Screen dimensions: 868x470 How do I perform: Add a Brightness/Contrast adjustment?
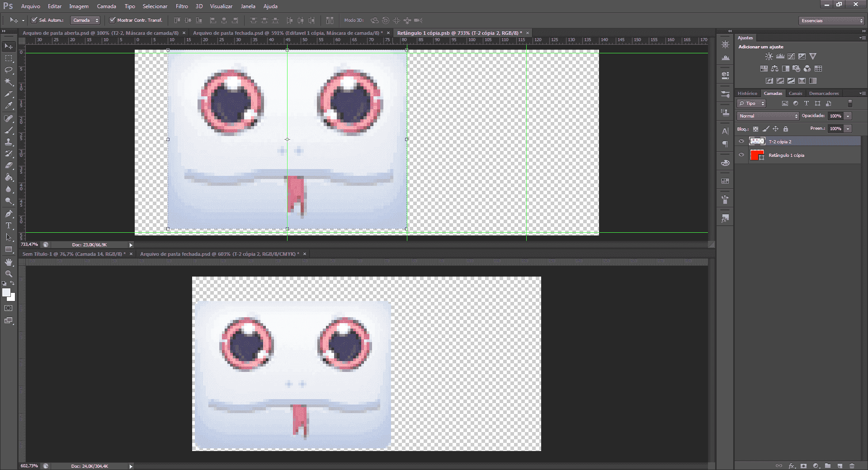pos(769,56)
